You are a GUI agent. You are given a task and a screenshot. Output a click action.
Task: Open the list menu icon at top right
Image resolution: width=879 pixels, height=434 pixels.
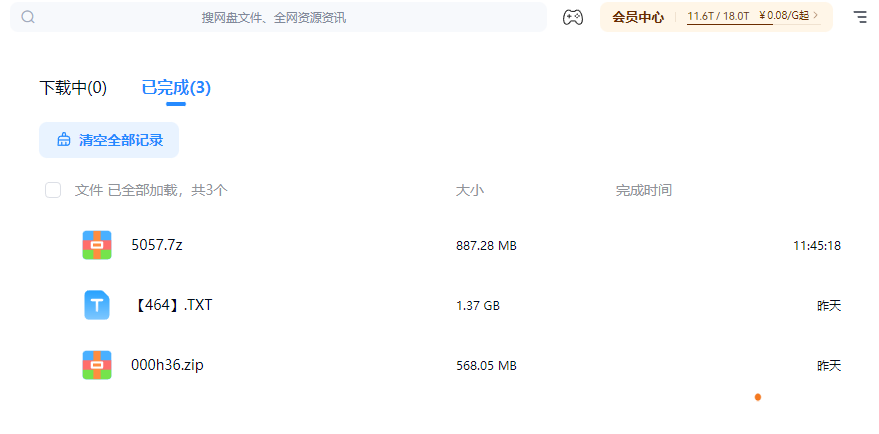[860, 17]
